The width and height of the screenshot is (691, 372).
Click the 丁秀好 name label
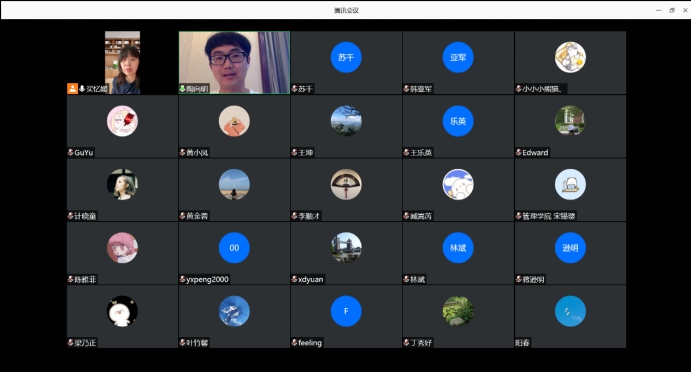coord(421,343)
